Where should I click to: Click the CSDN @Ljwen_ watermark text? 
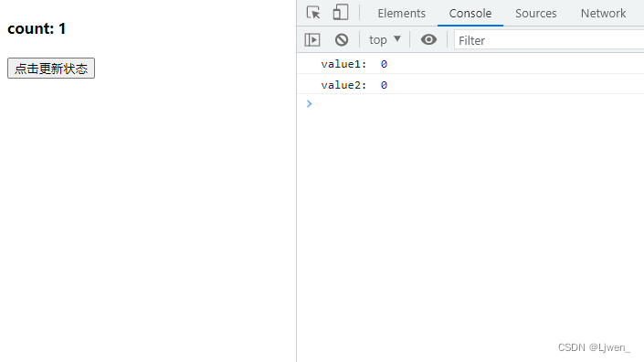(594, 347)
